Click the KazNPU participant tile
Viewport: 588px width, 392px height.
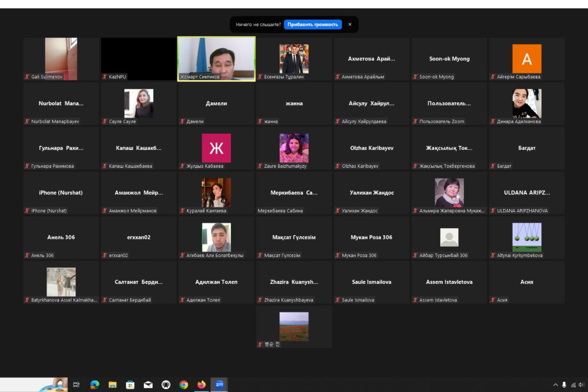[x=138, y=59]
